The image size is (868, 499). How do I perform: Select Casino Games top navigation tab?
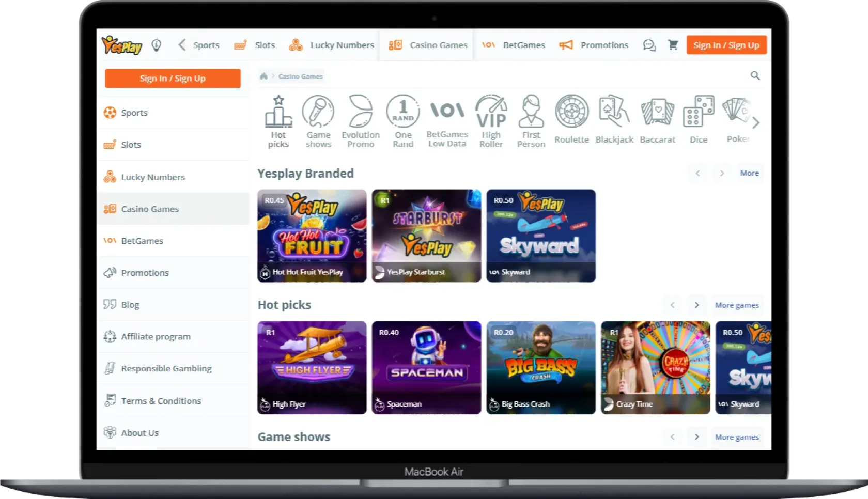427,45
